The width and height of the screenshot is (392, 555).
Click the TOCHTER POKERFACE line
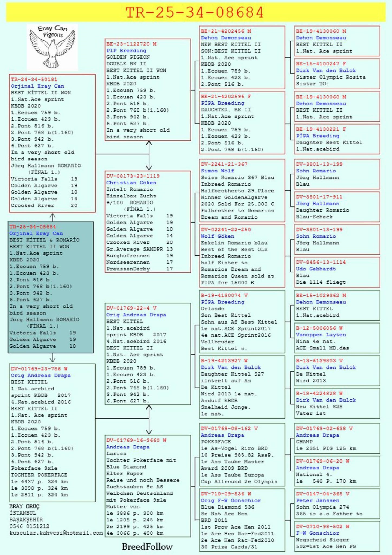[x=39, y=475]
